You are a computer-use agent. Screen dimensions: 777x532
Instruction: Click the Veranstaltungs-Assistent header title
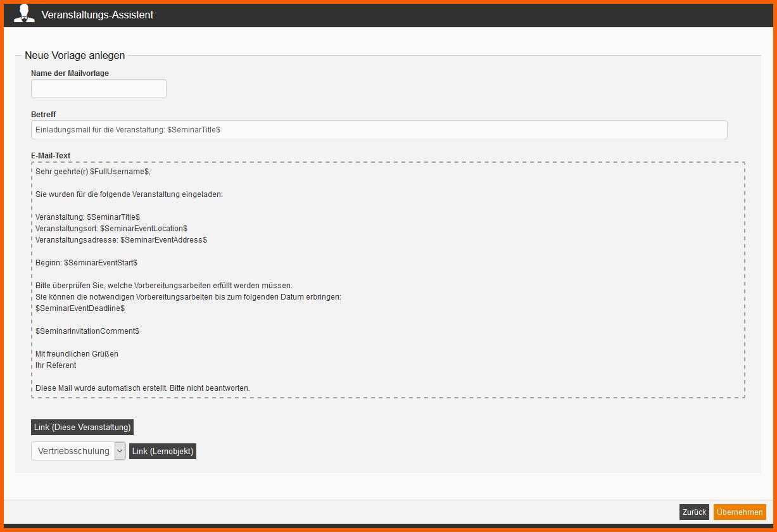(98, 15)
